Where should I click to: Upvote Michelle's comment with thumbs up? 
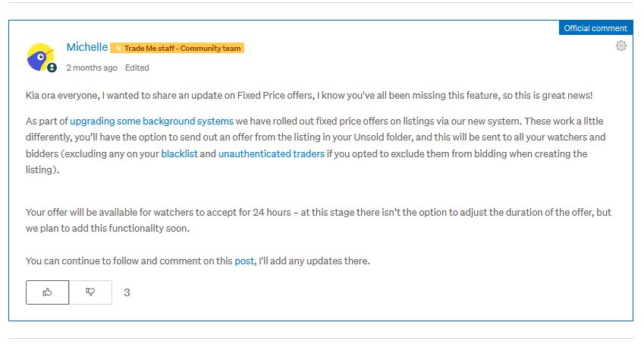click(47, 292)
